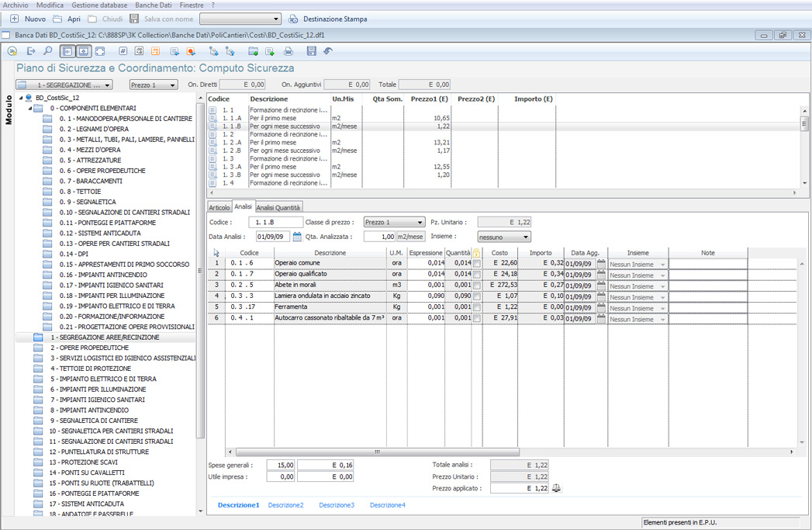Open calendar picker next to Data Analisi
The image size is (812, 530).
coord(297,237)
